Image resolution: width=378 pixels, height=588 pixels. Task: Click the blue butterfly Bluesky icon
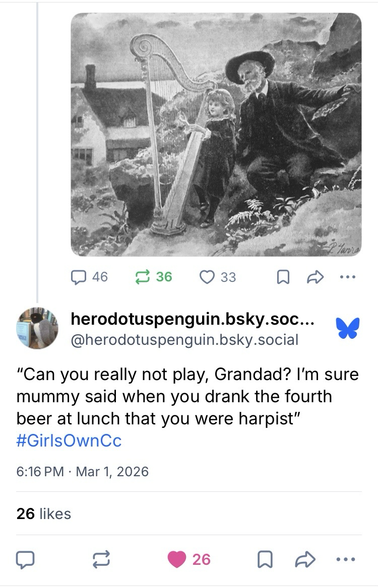click(x=348, y=328)
